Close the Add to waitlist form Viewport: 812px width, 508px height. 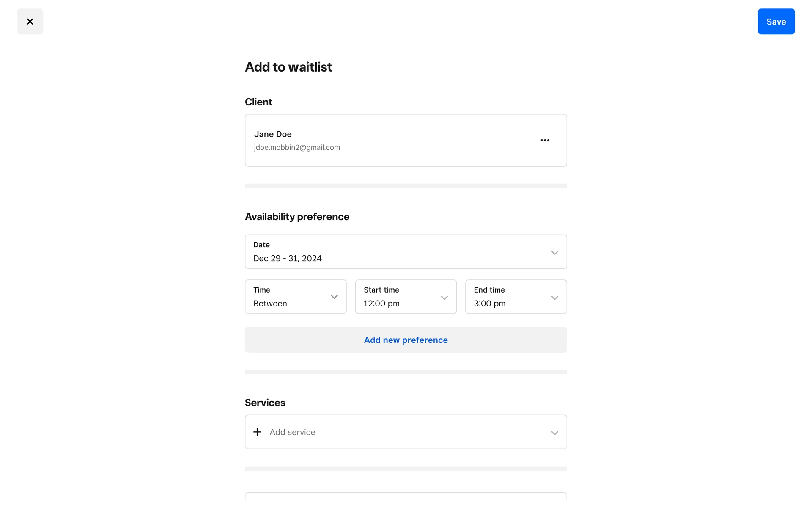pos(30,22)
